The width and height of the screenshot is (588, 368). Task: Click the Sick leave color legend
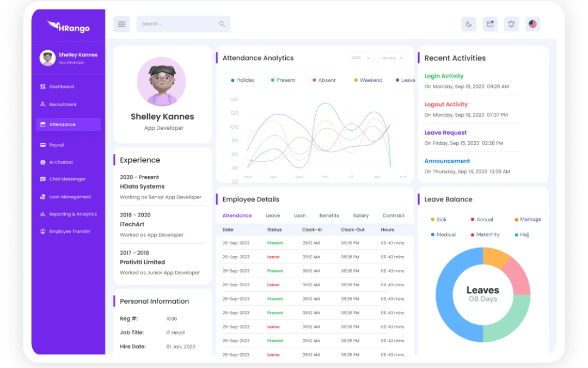(438, 220)
